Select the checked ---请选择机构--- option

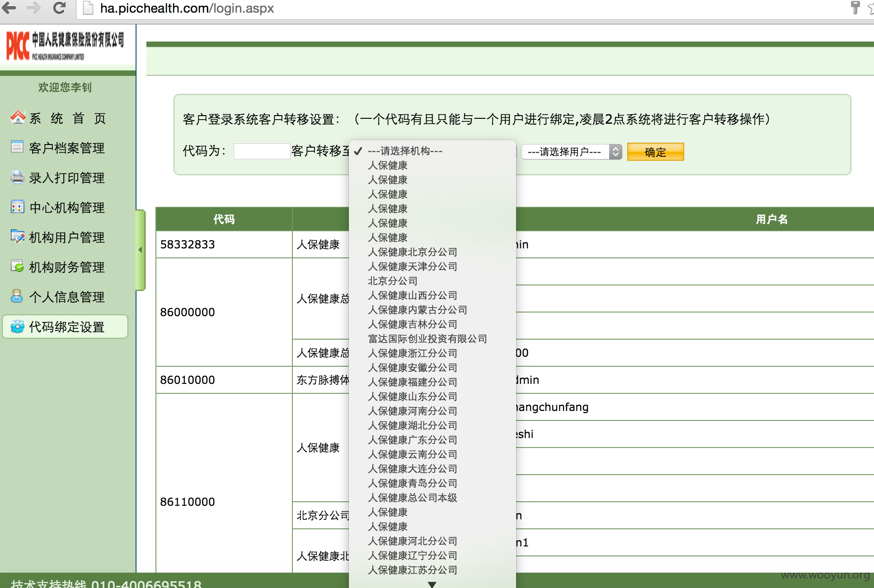click(432, 151)
